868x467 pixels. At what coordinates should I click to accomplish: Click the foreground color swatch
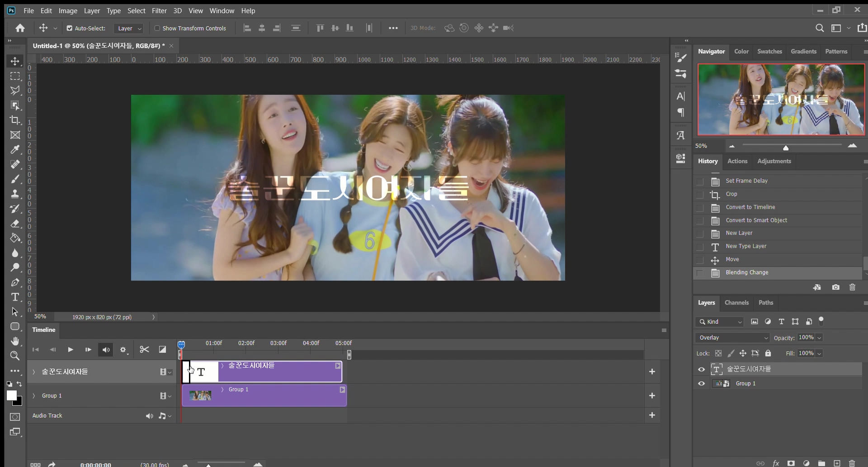pos(11,396)
